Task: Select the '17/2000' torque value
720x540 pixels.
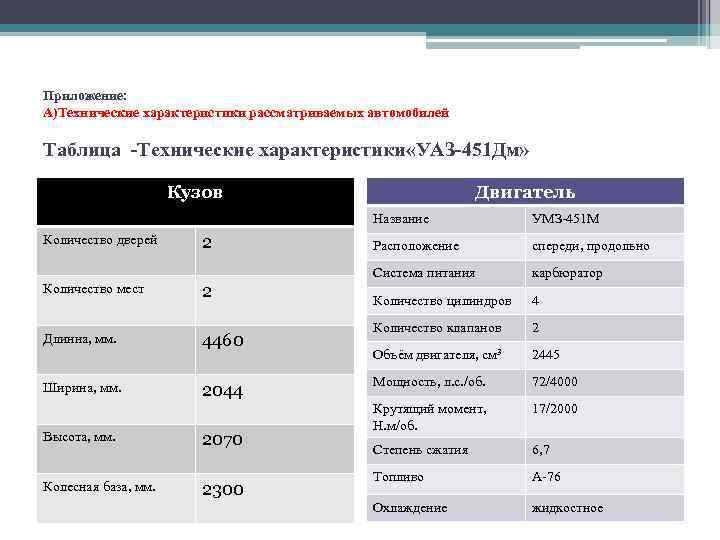Action: 554,409
